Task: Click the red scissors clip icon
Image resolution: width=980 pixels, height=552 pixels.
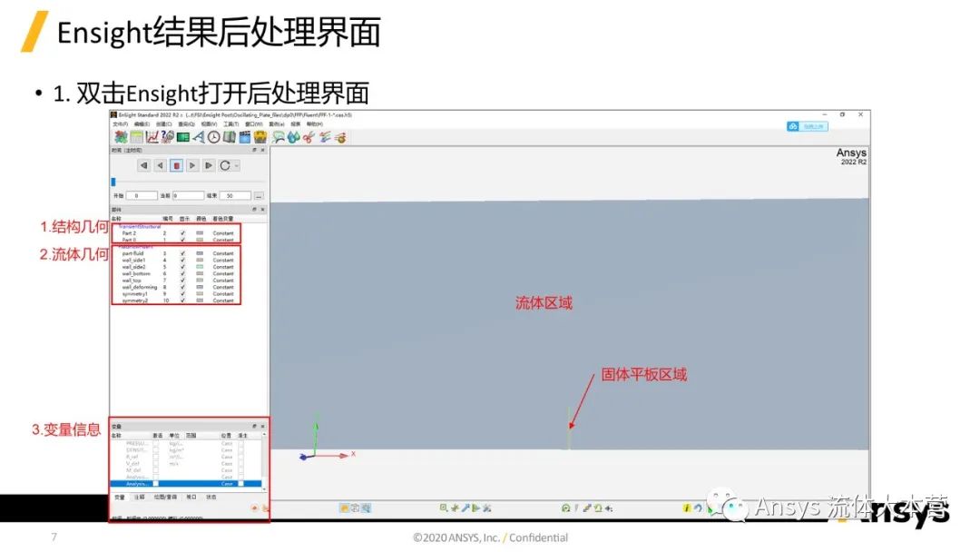Action: click(309, 137)
